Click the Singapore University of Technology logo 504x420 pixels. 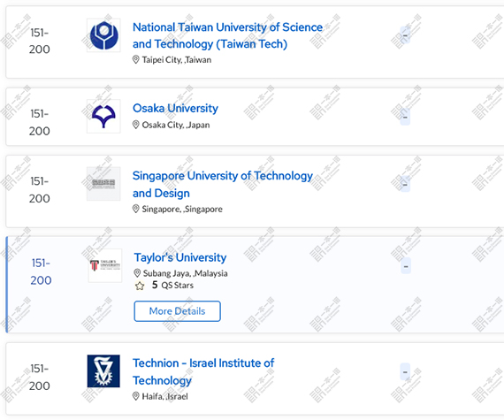tap(103, 184)
